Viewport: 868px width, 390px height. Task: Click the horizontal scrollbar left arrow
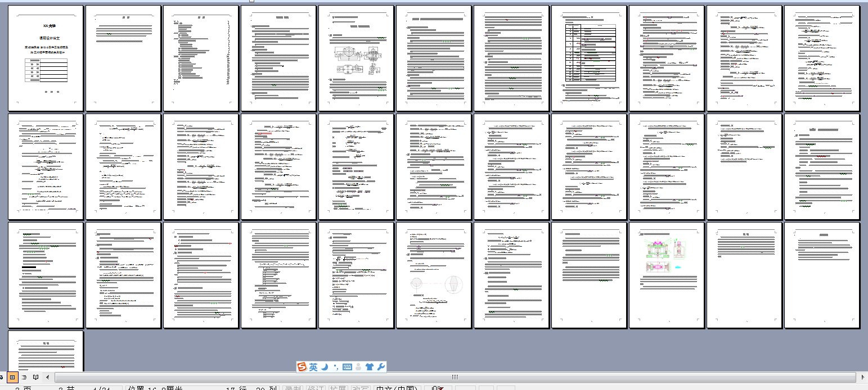click(x=48, y=377)
